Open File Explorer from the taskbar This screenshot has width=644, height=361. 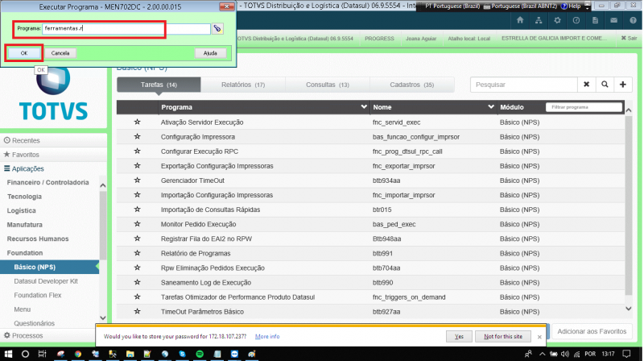point(130,354)
